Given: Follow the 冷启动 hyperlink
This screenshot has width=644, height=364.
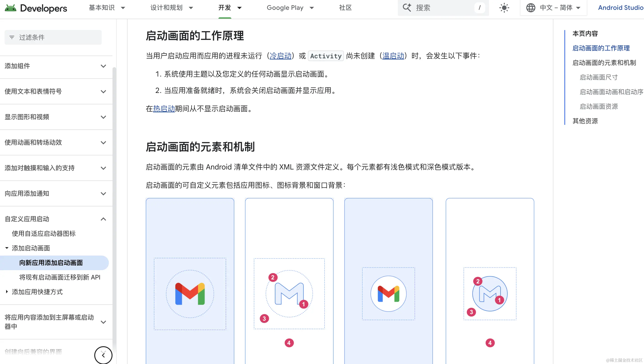Looking at the screenshot, I should coord(281,56).
